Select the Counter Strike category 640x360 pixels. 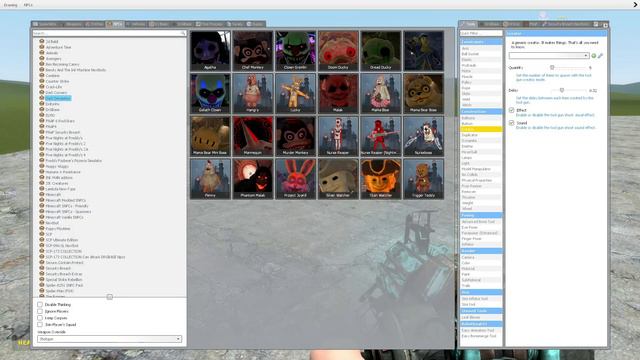(58, 81)
